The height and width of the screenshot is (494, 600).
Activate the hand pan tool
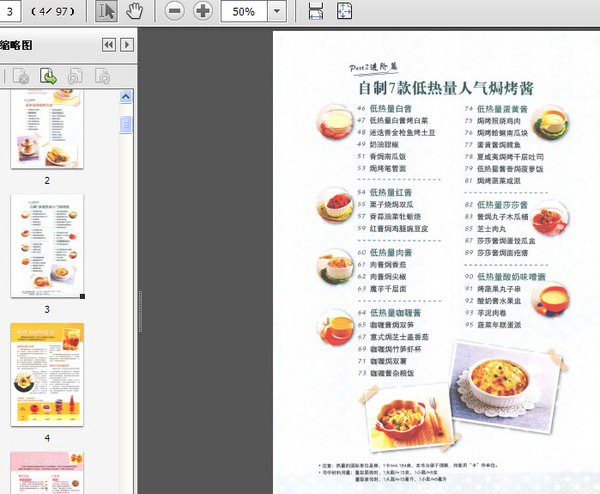click(x=134, y=11)
